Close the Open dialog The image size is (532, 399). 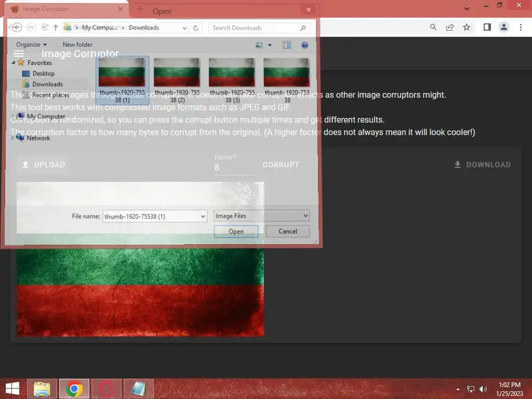[x=309, y=9]
